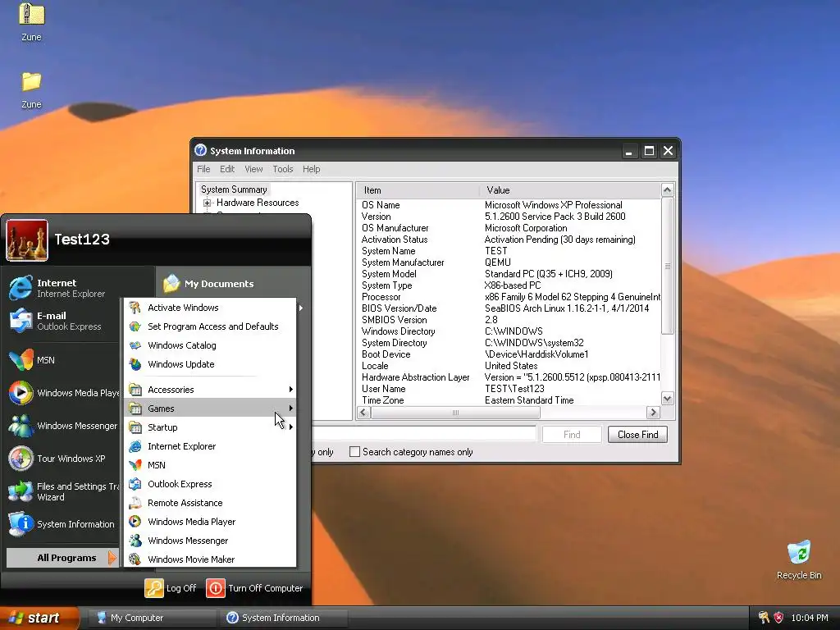Click the Close Find button
This screenshot has width=840, height=630.
(x=637, y=435)
